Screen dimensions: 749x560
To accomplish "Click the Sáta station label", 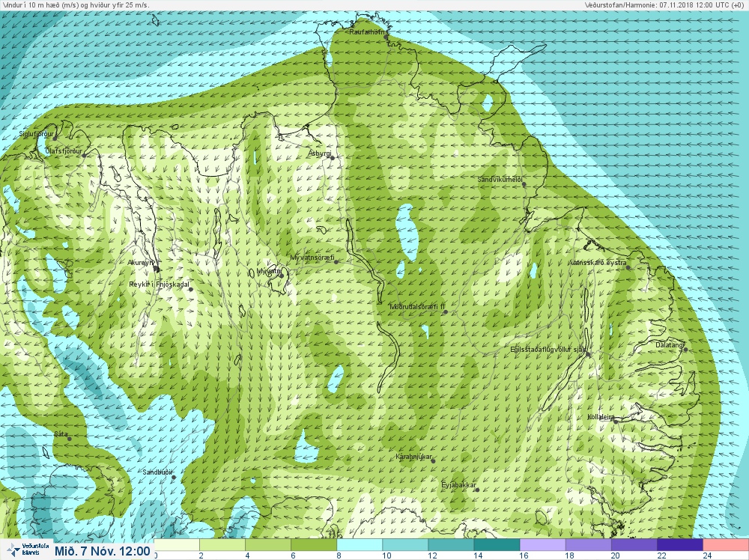I will coord(61,434).
